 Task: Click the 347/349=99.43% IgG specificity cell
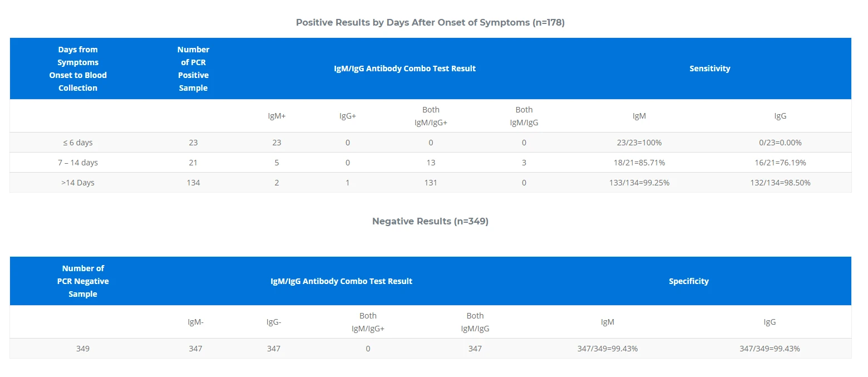pos(770,349)
